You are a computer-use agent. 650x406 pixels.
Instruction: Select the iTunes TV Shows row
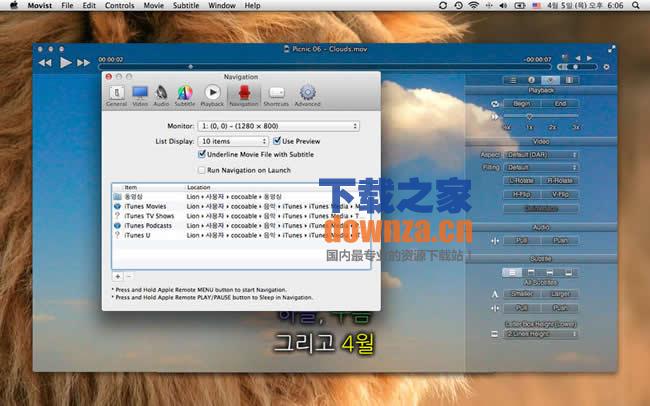[240, 216]
